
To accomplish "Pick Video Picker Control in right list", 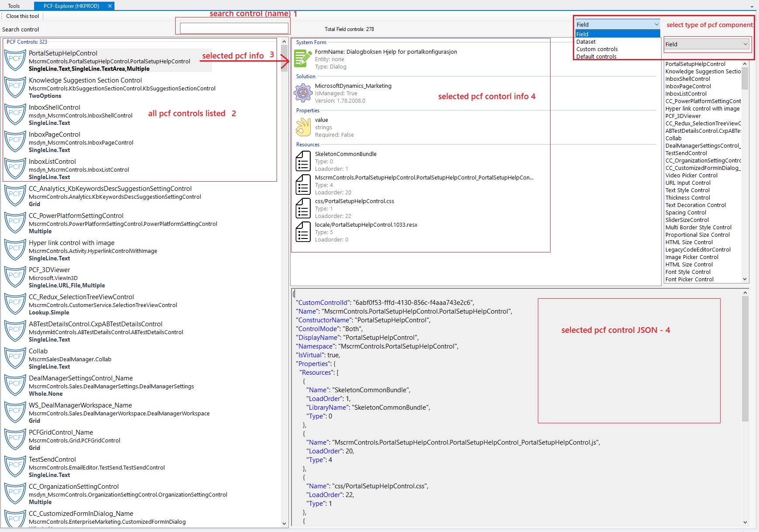I will coord(691,175).
